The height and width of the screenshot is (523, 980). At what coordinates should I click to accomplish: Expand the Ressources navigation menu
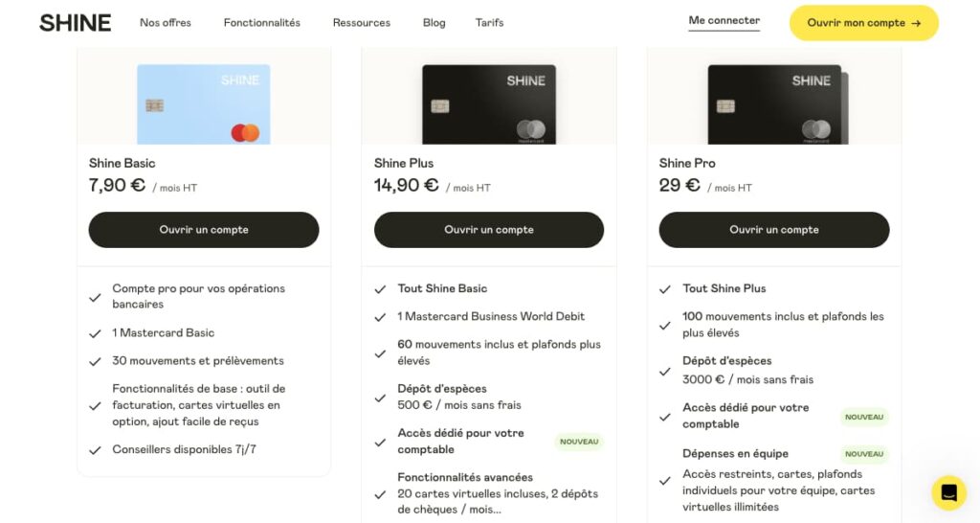361,23
